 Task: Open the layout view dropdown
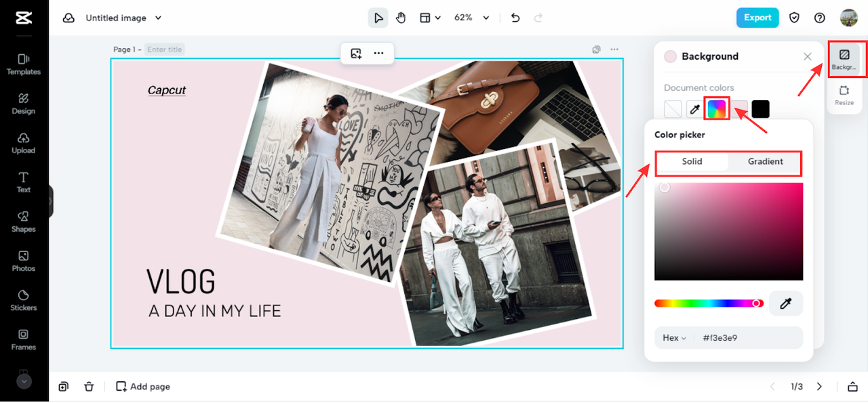click(430, 18)
